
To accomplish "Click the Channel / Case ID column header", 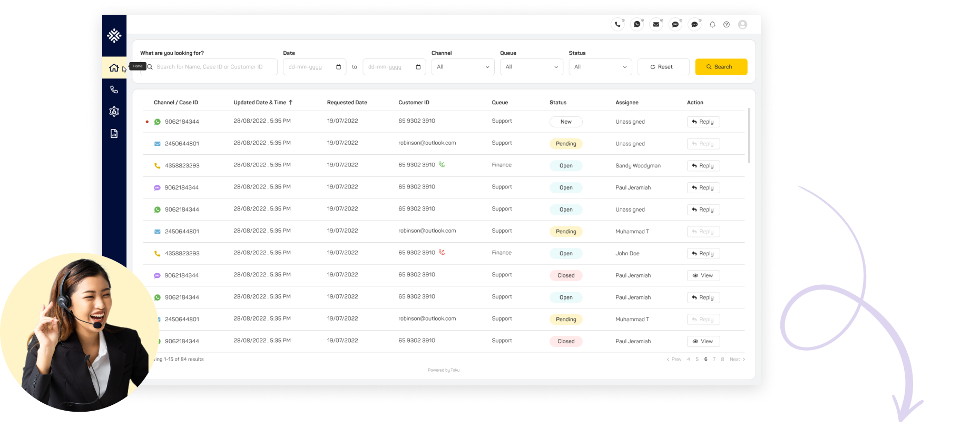I will pyautogui.click(x=176, y=102).
